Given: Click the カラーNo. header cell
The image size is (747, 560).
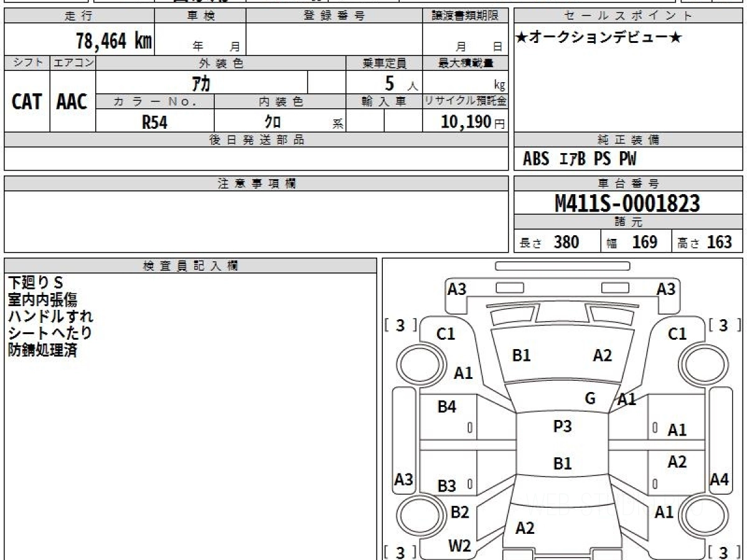Looking at the screenshot, I should click(x=155, y=101).
